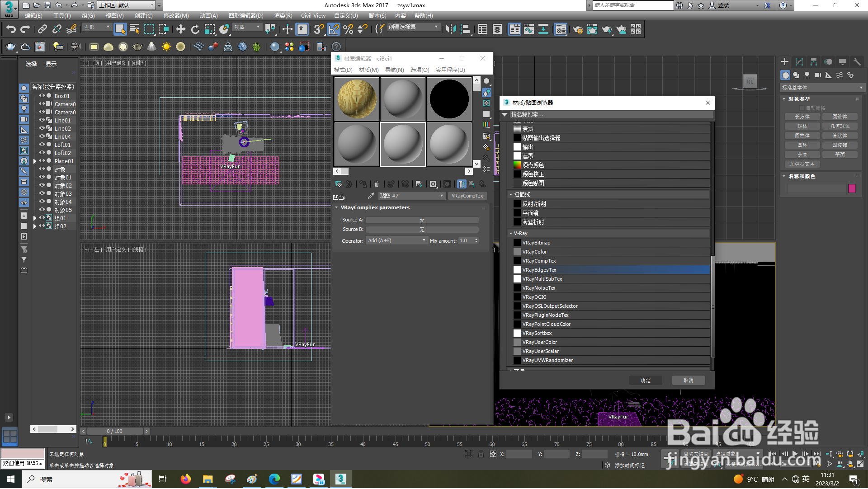The width and height of the screenshot is (868, 489).
Task: Open the Operator Add (A+B) dropdown
Action: coord(396,240)
